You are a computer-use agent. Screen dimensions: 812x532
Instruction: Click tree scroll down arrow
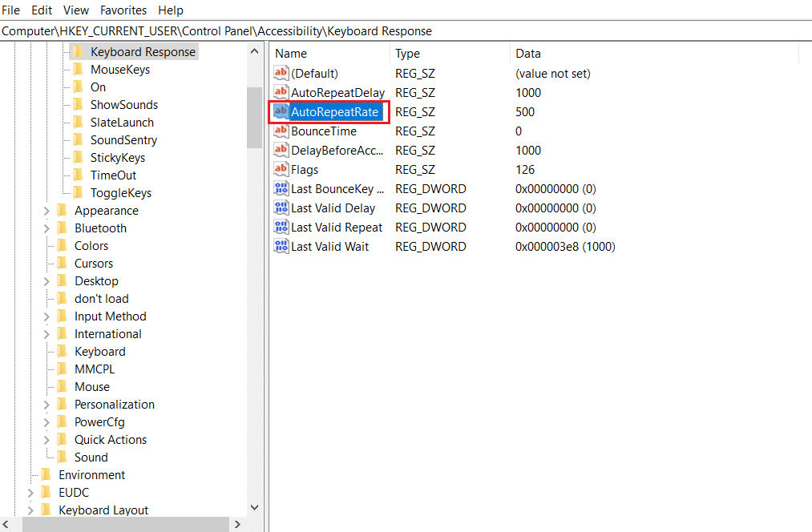254,507
